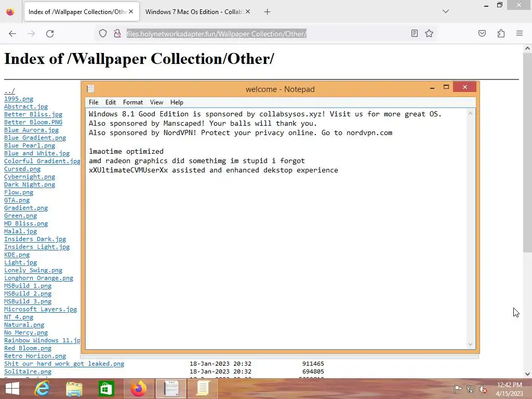Viewport: 532px width, 399px height.
Task: Open the Firefox extensions puzzle icon
Action: click(501, 33)
